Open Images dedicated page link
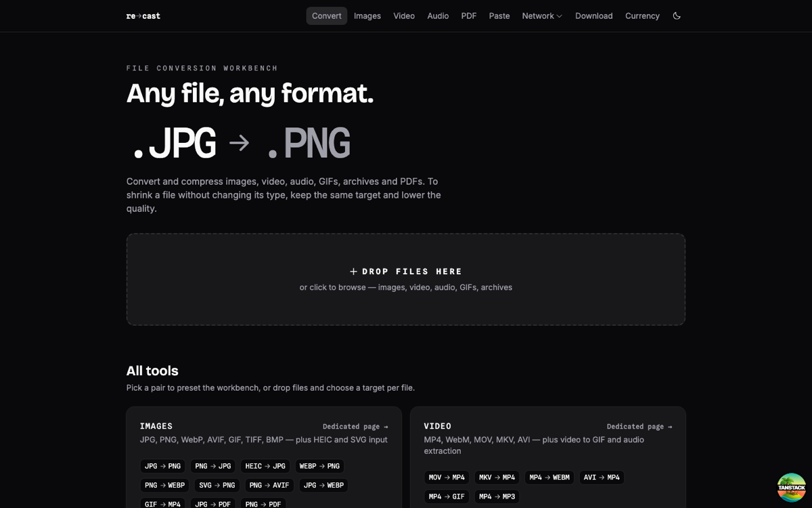 pyautogui.click(x=355, y=427)
